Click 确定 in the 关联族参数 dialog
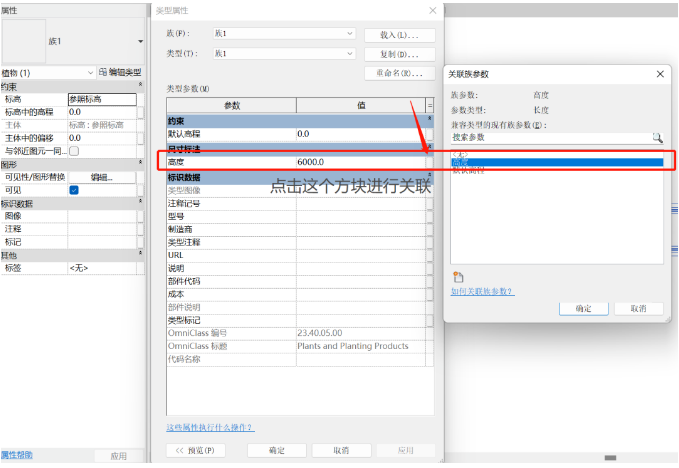Viewport: 679px width, 468px height. [584, 309]
